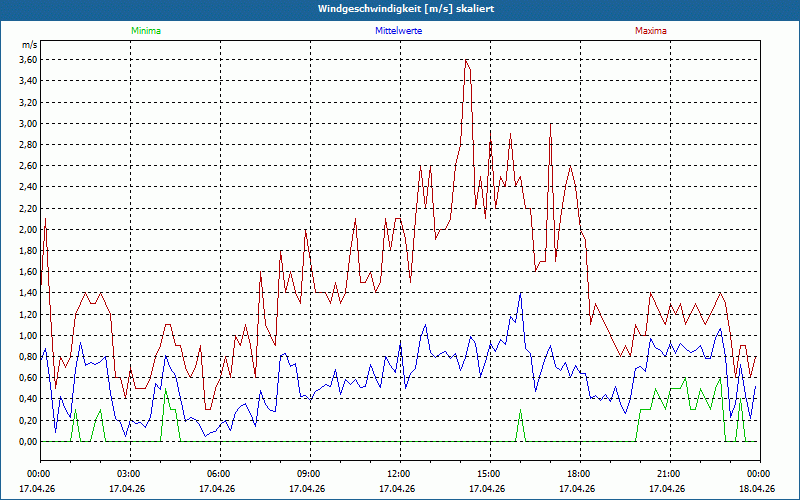Image resolution: width=800 pixels, height=500 pixels.
Task: Click the 1,40 y-axis value
Action: coord(28,293)
